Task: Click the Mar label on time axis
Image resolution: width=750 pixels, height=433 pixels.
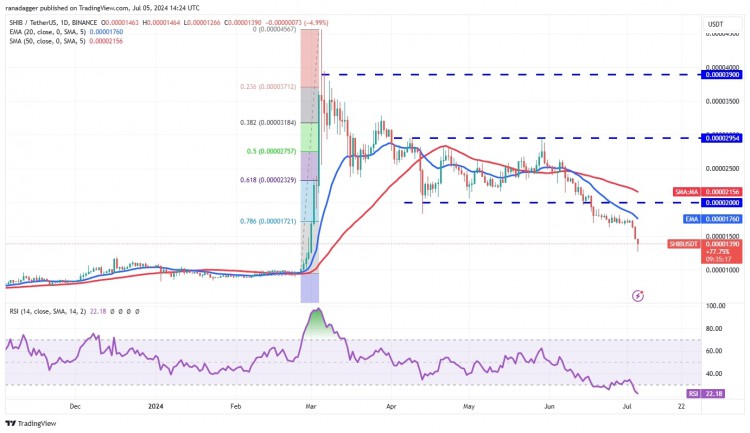Action: [310, 407]
